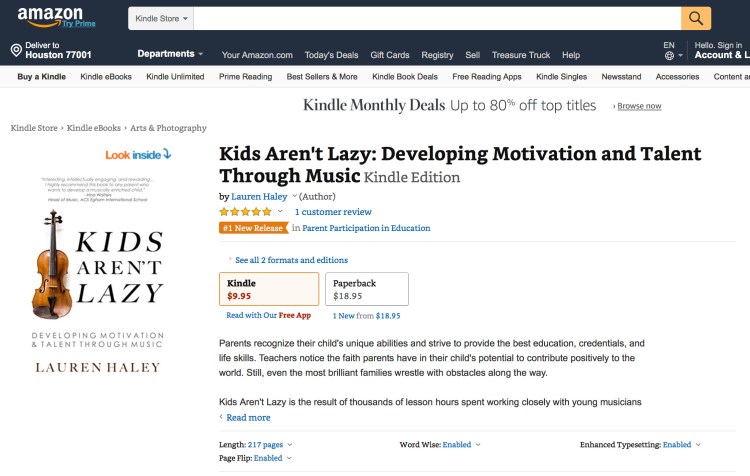Open the Lauren Haley author dropdown arrow
This screenshot has width=750, height=476.
tap(295, 197)
